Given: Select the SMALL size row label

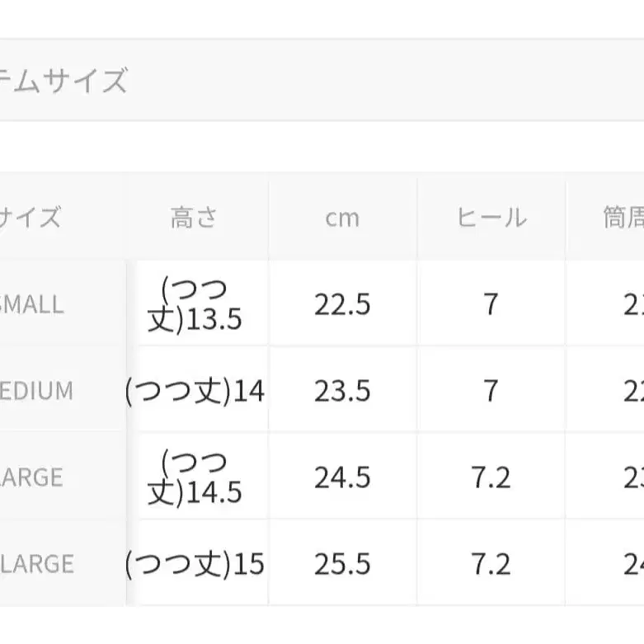Looking at the screenshot, I should [33, 304].
